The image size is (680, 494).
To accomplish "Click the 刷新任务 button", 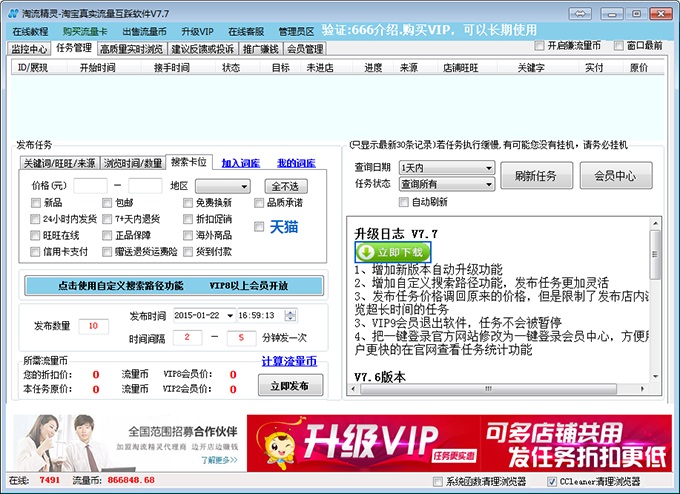I will point(536,176).
